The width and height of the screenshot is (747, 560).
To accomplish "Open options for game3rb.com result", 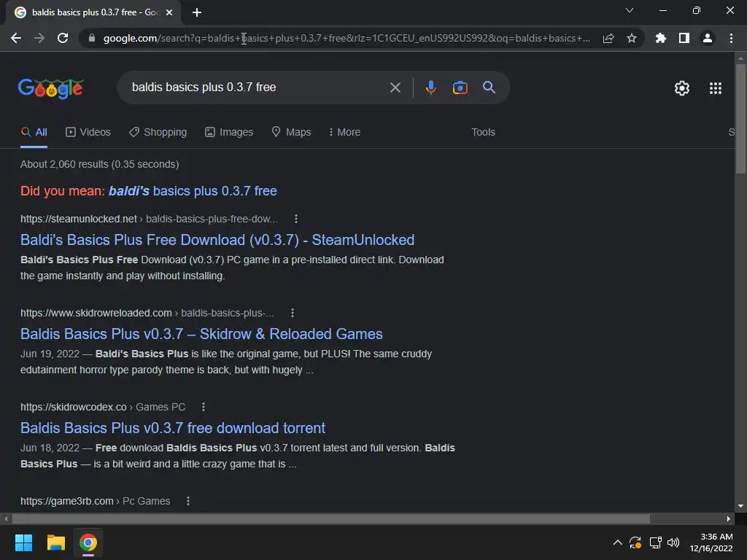I will tap(187, 501).
